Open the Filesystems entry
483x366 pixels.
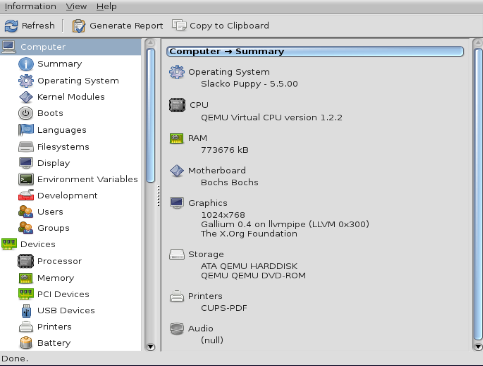click(x=63, y=147)
